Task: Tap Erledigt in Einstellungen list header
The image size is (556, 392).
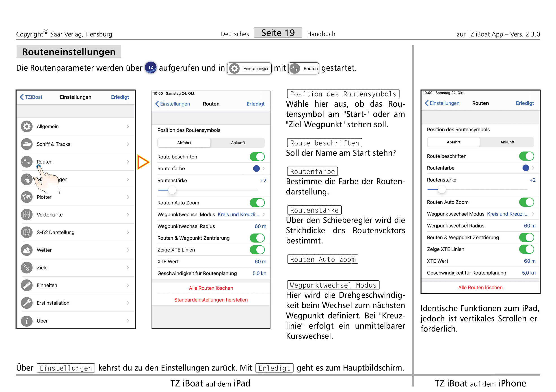Action: 120,97
